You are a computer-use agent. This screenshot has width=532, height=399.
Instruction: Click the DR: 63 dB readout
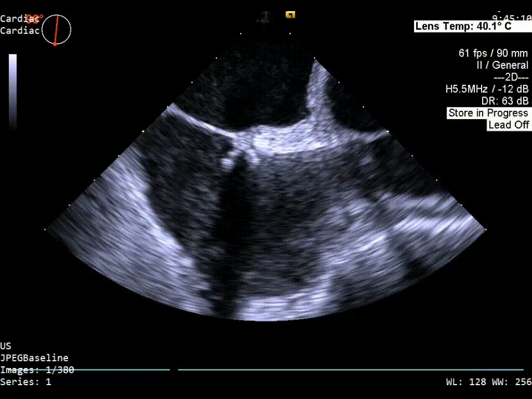[505, 101]
